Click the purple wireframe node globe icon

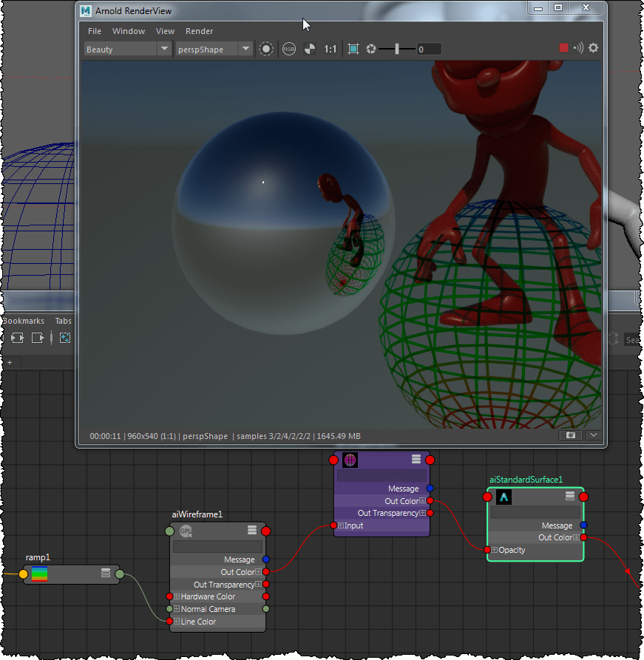click(x=350, y=460)
